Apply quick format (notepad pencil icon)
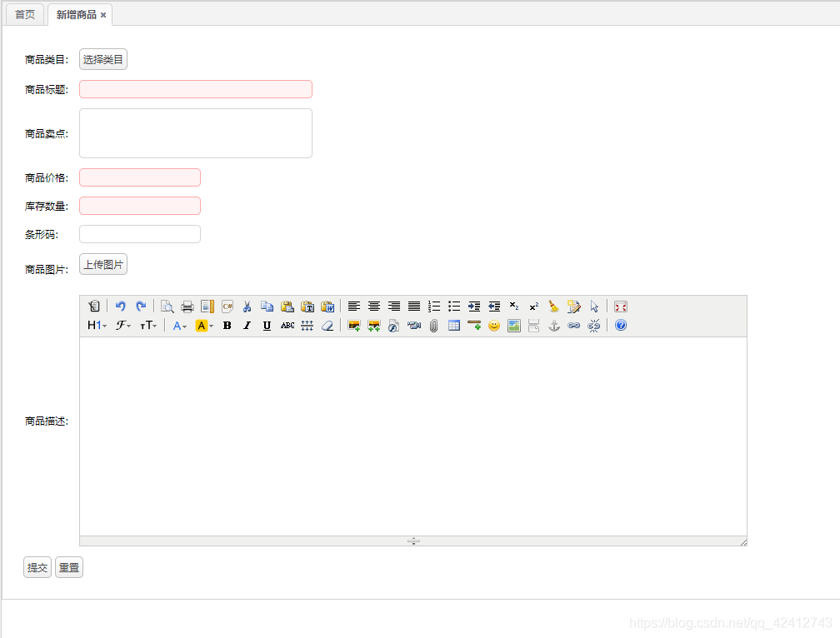Viewport: 840px width, 638px height. pos(573,307)
